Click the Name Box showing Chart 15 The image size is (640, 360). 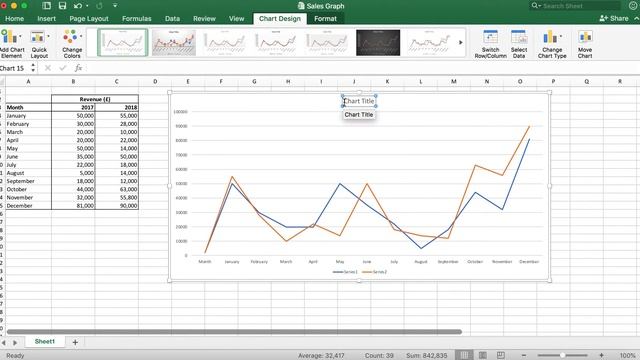(x=14, y=69)
